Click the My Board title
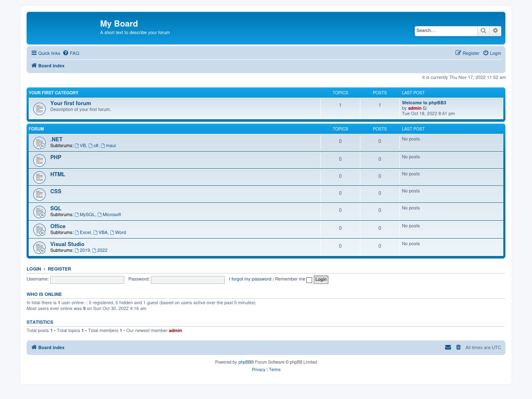The height and width of the screenshot is (399, 532). coord(119,24)
